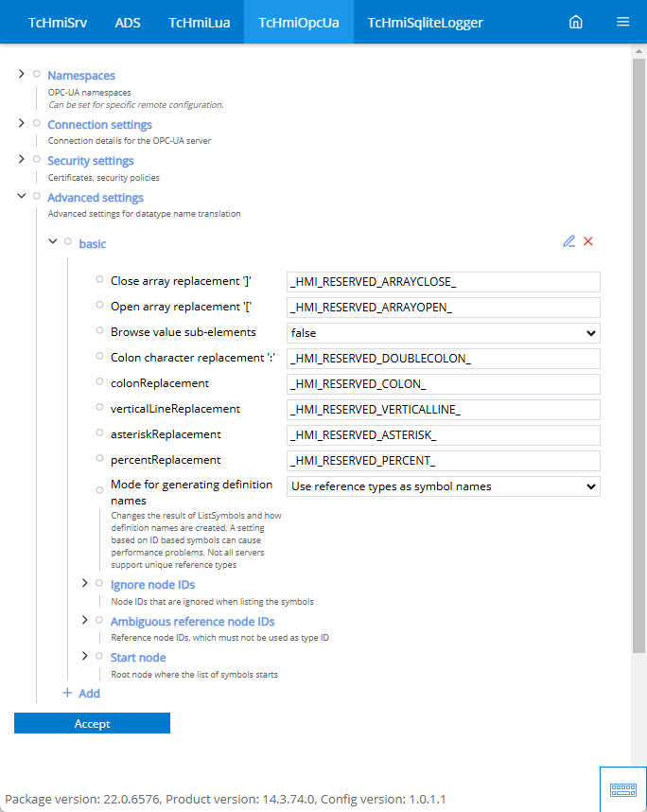
Task: Expand the Security settings section
Action: point(21,159)
